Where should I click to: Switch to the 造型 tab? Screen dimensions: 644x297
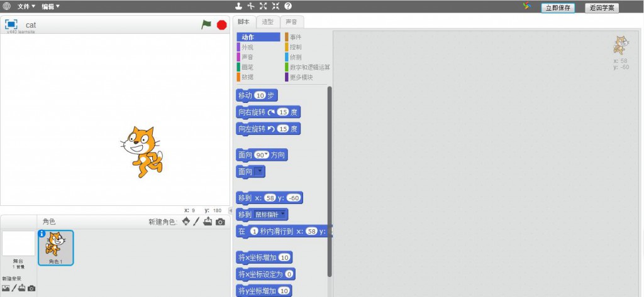[268, 22]
